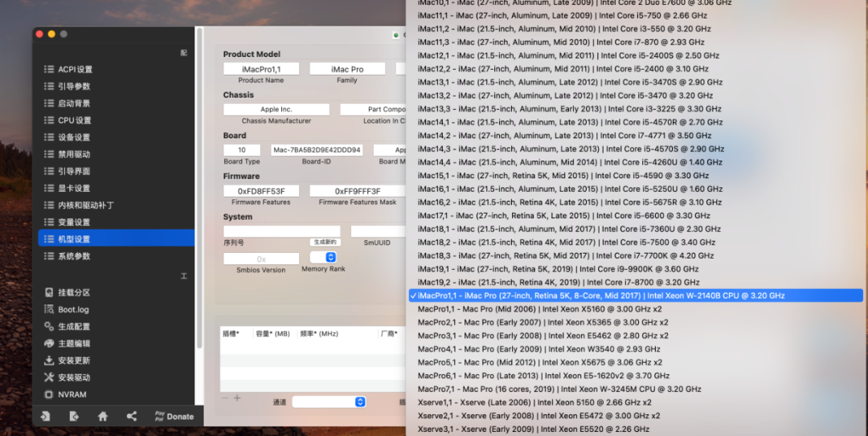The image size is (868, 436).
Task: Click the 工 collapse toggle above tools list
Action: pyautogui.click(x=184, y=275)
